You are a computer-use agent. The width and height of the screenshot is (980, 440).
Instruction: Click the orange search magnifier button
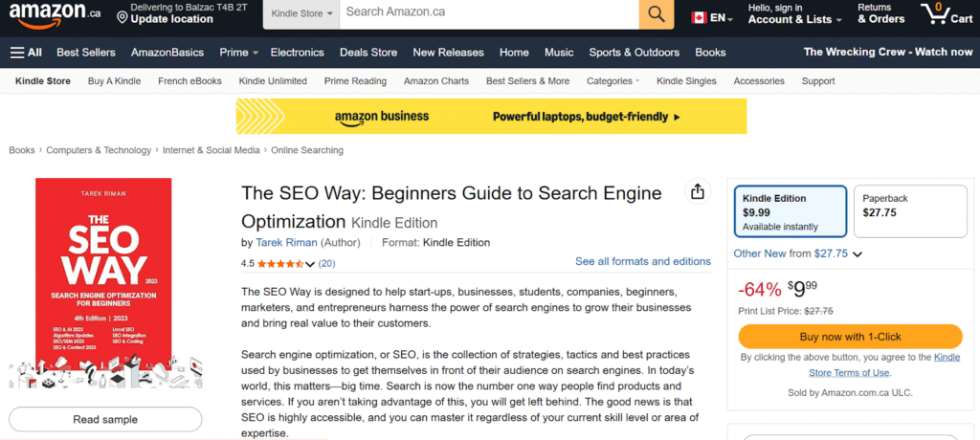point(656,13)
